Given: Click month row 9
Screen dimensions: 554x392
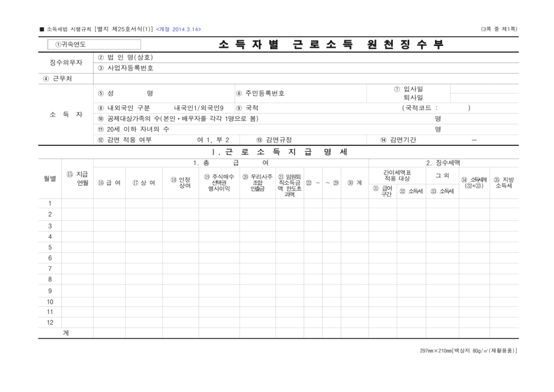Looking at the screenshot, I should 278,291.
